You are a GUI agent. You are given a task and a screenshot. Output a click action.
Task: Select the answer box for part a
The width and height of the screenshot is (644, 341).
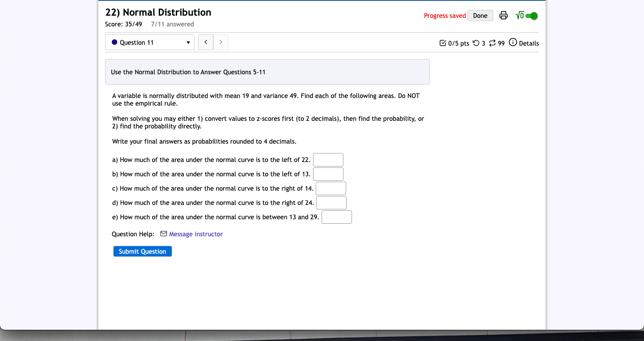328,159
